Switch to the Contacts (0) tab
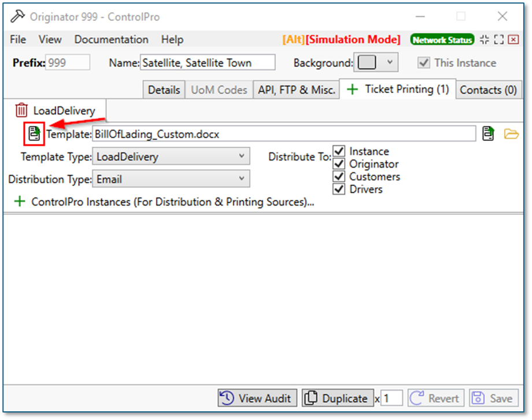This screenshot has width=532, height=420. pyautogui.click(x=487, y=90)
